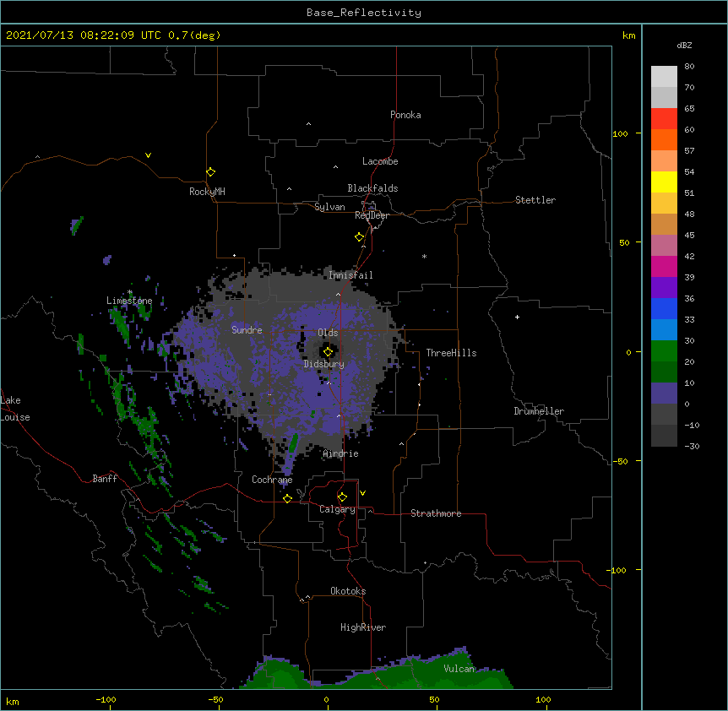This screenshot has height=711, width=728.
Task: Click the ThreeHills town label
Action: coord(451,353)
